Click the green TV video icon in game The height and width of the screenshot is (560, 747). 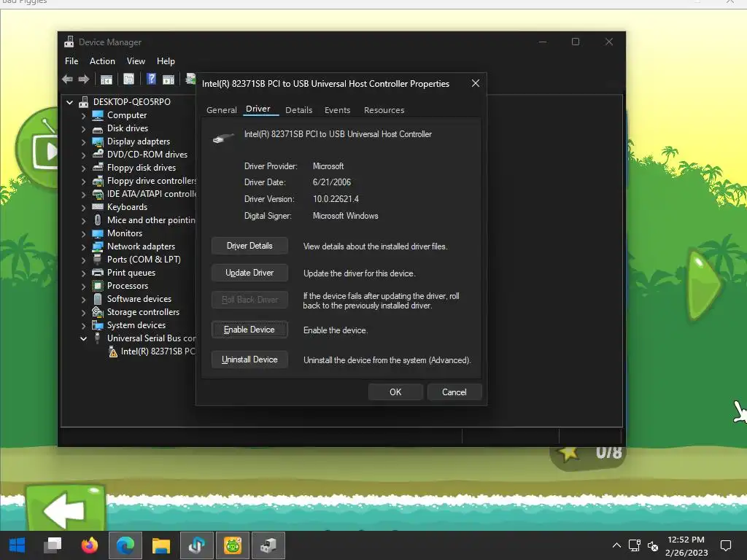(36, 149)
